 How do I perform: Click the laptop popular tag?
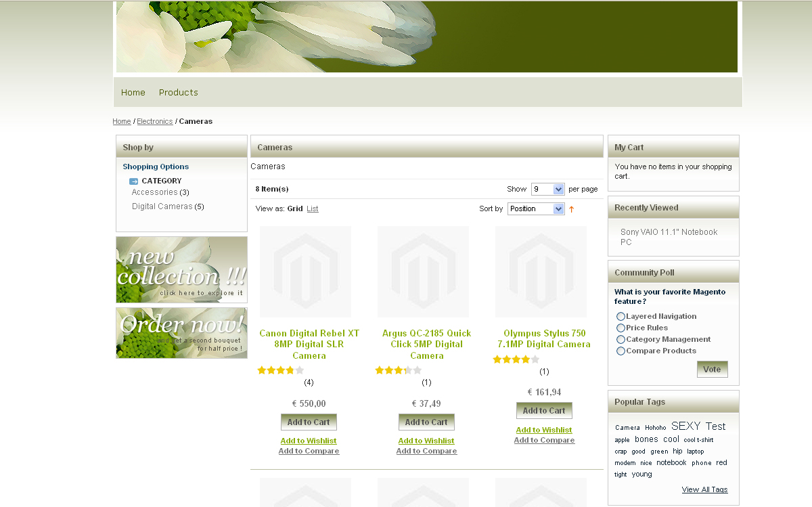695,451
